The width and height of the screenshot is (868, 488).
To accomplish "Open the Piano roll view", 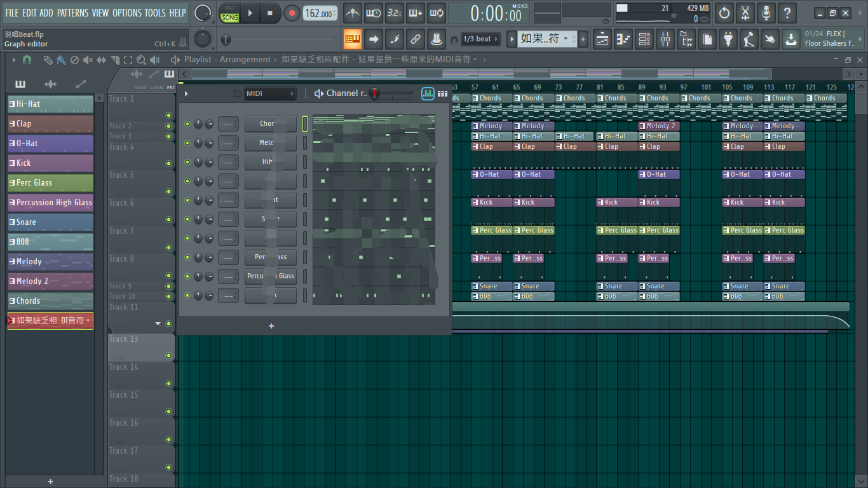I will [623, 39].
